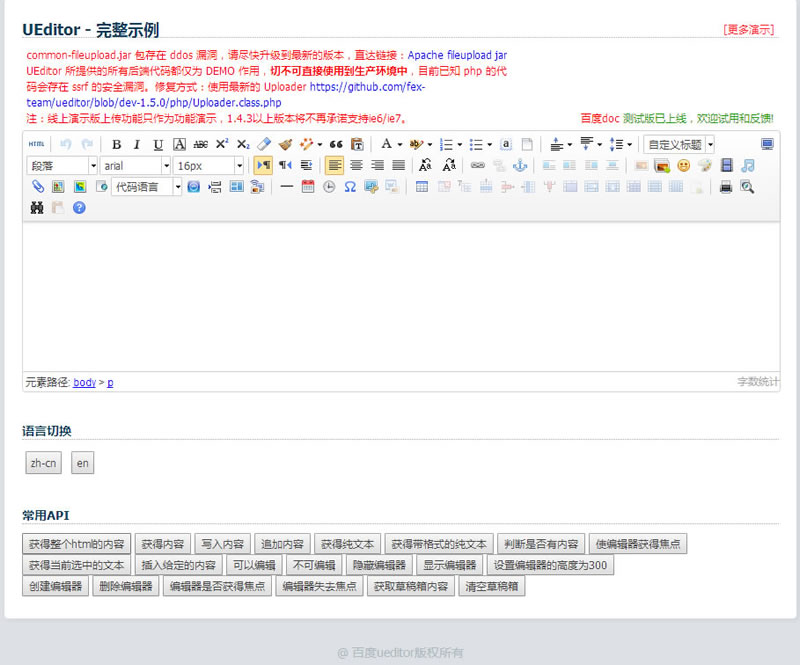Toggle underline formatting

[x=158, y=144]
